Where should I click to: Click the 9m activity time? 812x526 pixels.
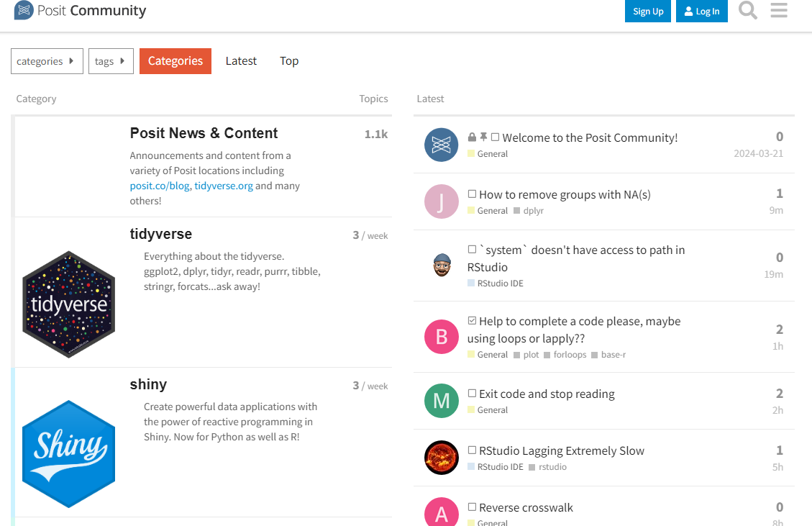[x=776, y=210]
